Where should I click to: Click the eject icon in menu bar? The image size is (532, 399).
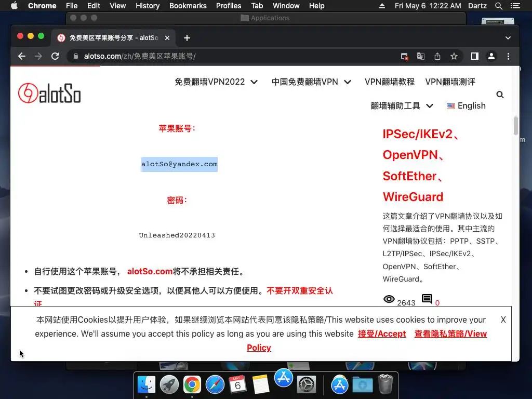pyautogui.click(x=382, y=6)
